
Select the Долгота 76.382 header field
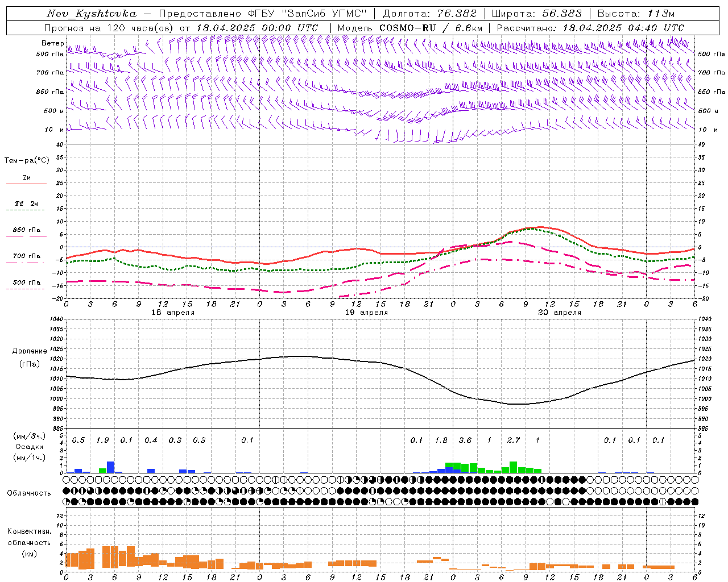[x=429, y=14]
